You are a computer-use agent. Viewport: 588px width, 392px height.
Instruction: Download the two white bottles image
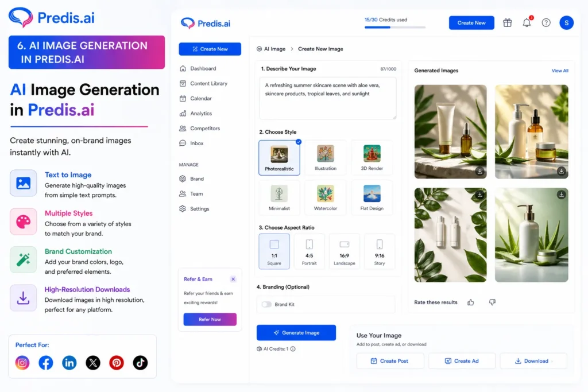point(479,195)
